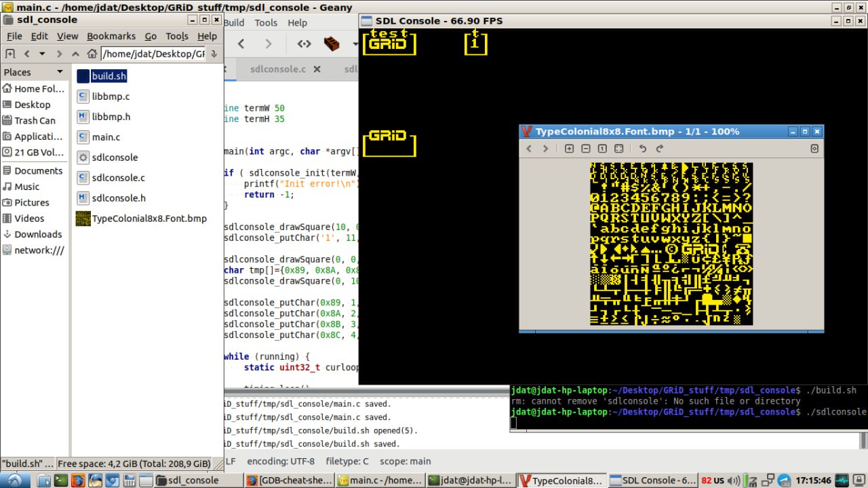
Task: Open dropdown next to Geany build icon
Action: tap(354, 44)
